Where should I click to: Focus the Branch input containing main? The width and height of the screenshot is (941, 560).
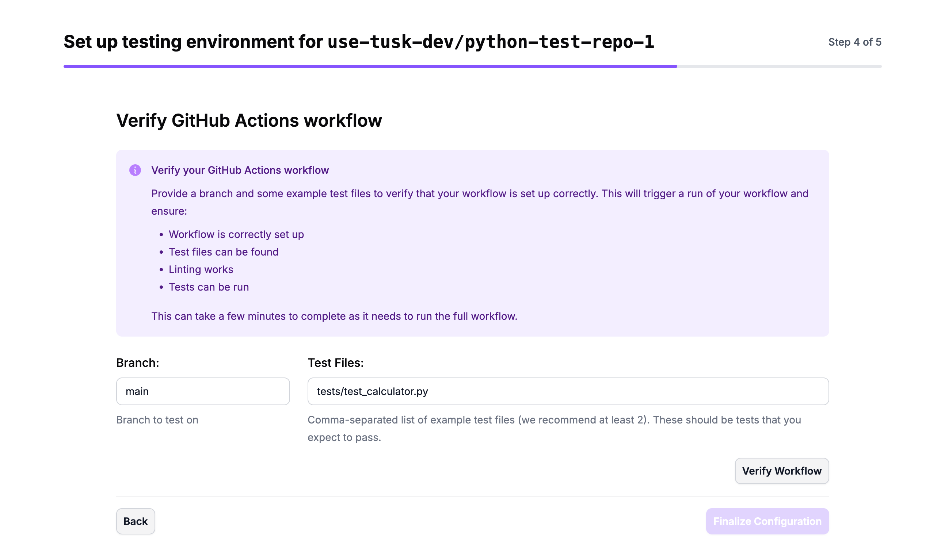pyautogui.click(x=203, y=391)
